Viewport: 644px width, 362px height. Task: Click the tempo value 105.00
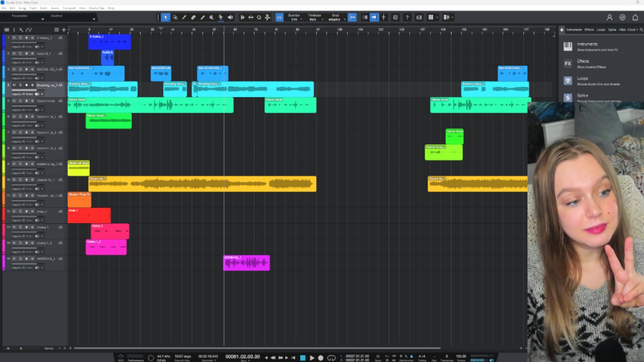(460, 356)
